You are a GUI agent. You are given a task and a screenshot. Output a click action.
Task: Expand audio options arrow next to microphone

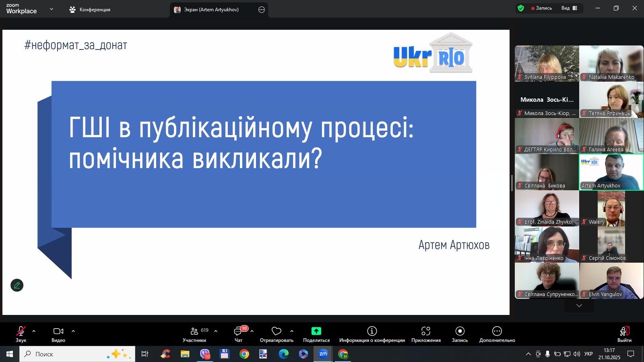pos(34,331)
